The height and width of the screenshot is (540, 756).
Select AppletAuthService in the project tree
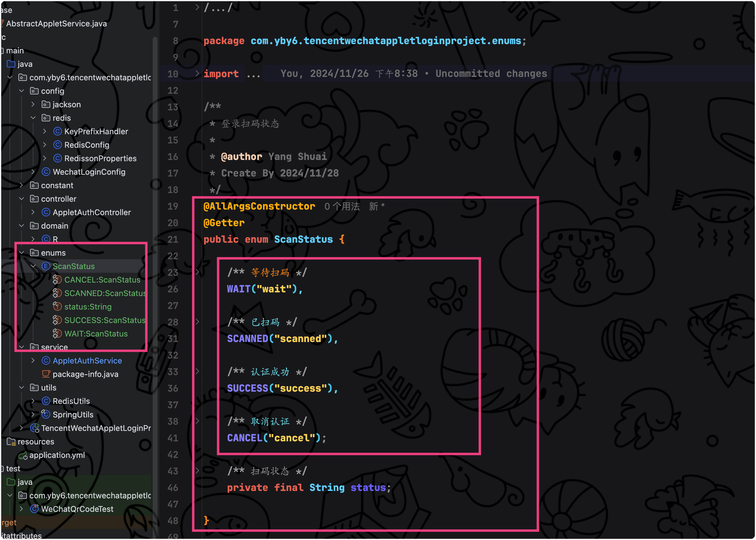pyautogui.click(x=87, y=360)
